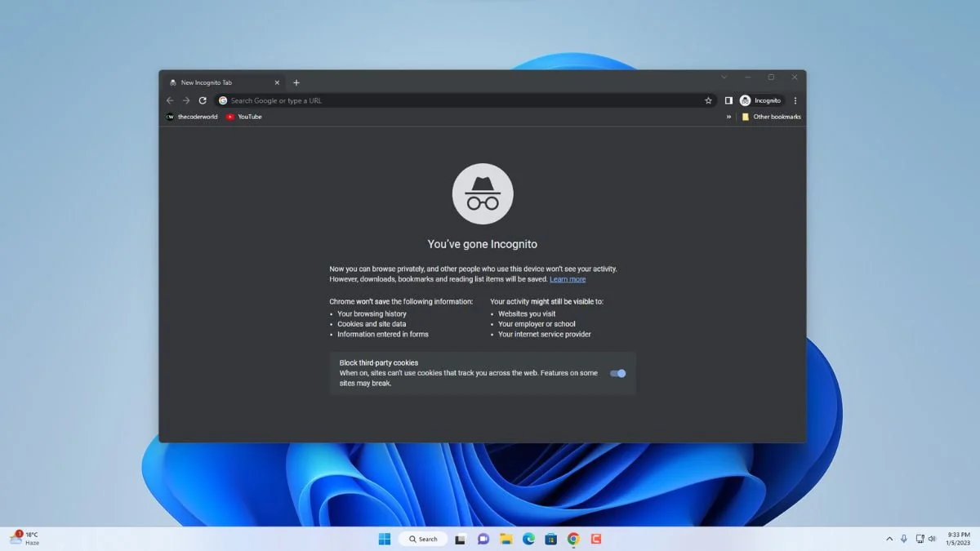Reload the page with the refresh icon
Viewport: 980px width, 551px height.
[x=203, y=100]
